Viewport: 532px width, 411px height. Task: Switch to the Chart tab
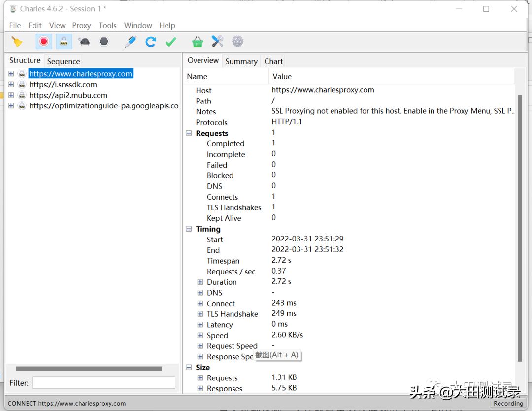point(273,61)
